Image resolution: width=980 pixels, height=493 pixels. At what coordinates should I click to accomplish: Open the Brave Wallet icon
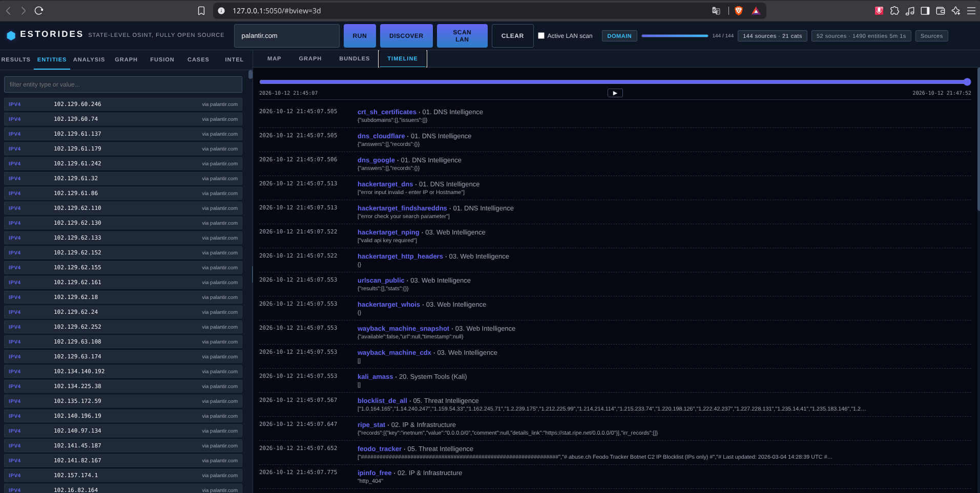click(x=941, y=11)
